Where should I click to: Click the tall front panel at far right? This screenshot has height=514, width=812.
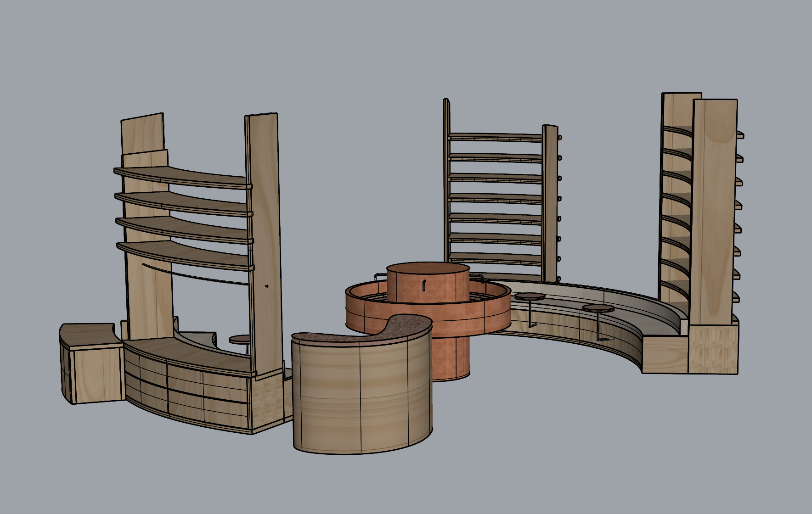714,207
